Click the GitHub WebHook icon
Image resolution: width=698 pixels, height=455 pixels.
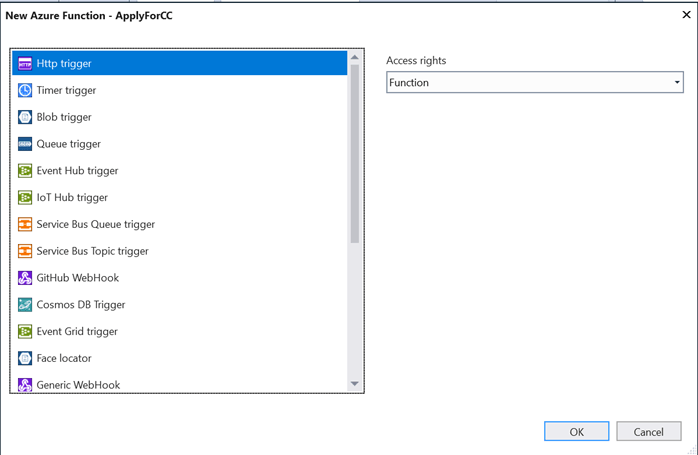coord(25,278)
